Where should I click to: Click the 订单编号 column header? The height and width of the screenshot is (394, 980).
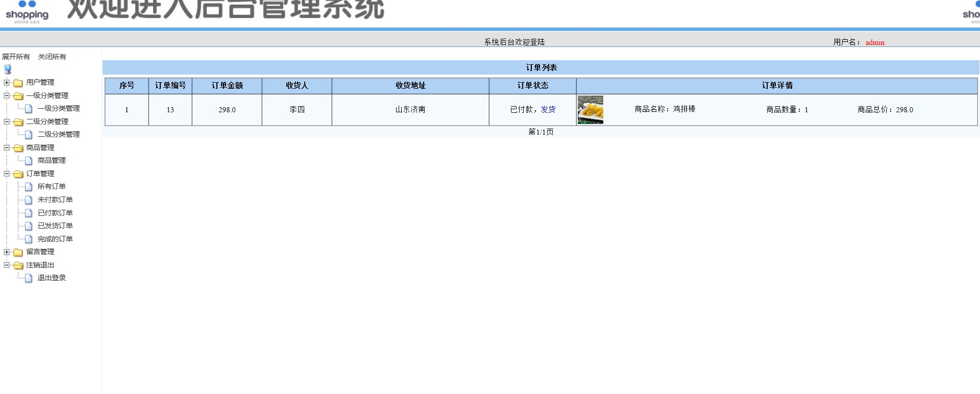tap(170, 86)
